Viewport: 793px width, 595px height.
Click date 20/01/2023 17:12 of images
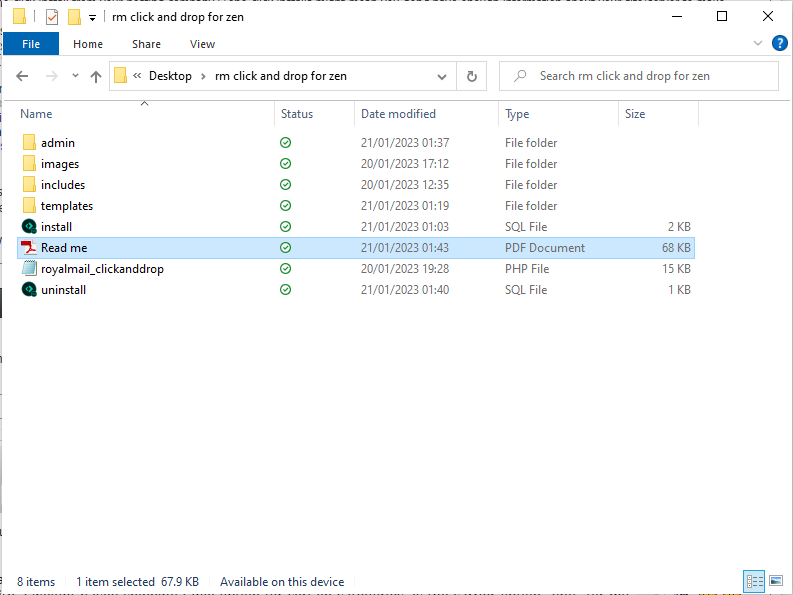coord(405,163)
